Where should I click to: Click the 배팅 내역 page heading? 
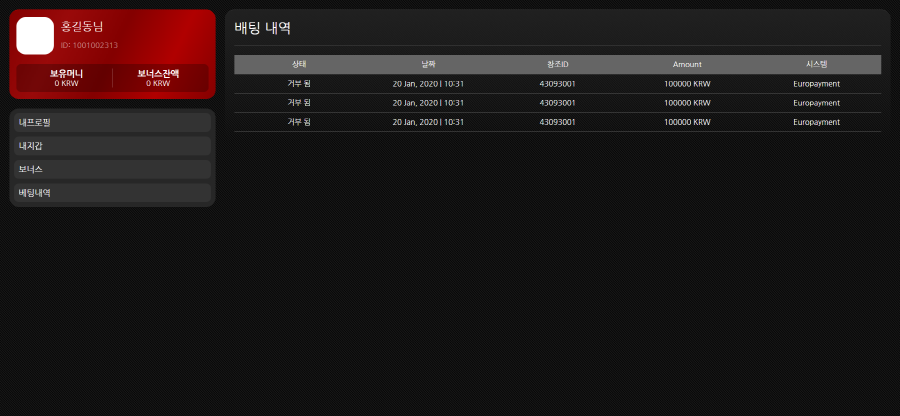[x=263, y=28]
